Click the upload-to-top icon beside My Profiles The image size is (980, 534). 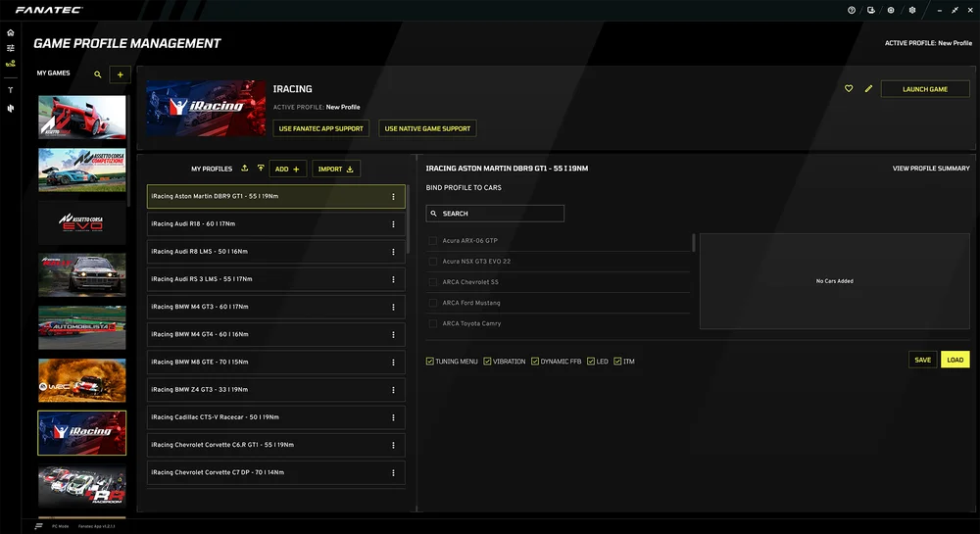click(261, 168)
